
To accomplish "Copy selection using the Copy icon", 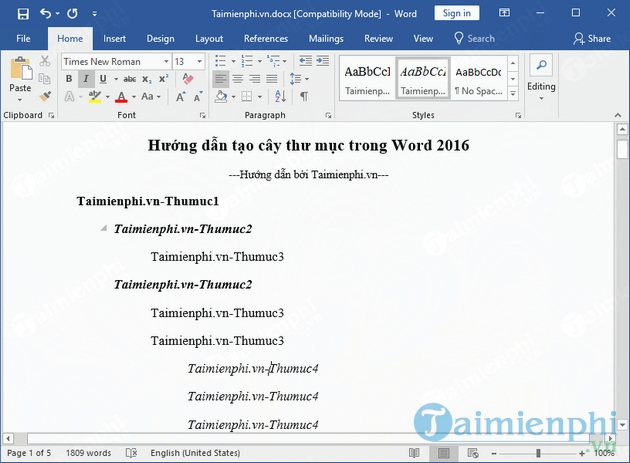I will click(x=45, y=78).
